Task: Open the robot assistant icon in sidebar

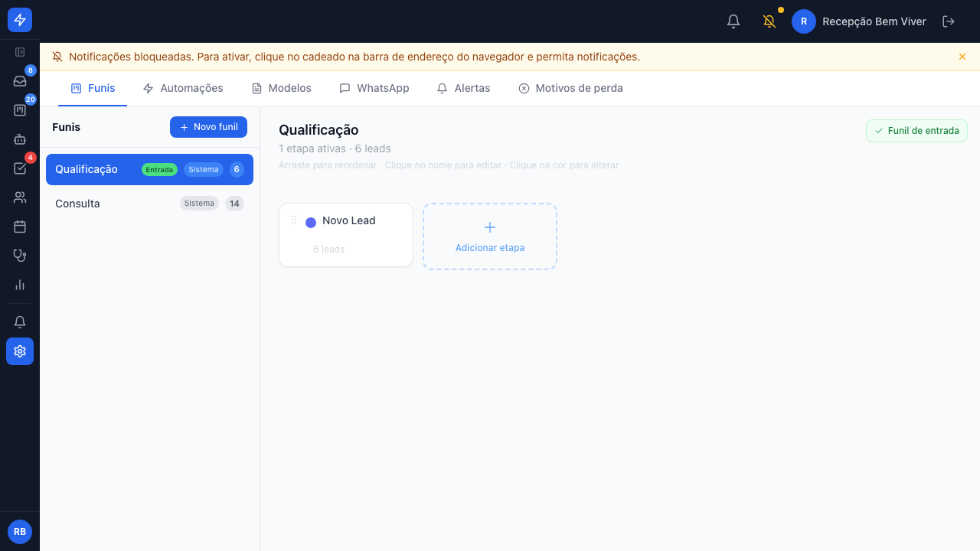Action: [20, 139]
